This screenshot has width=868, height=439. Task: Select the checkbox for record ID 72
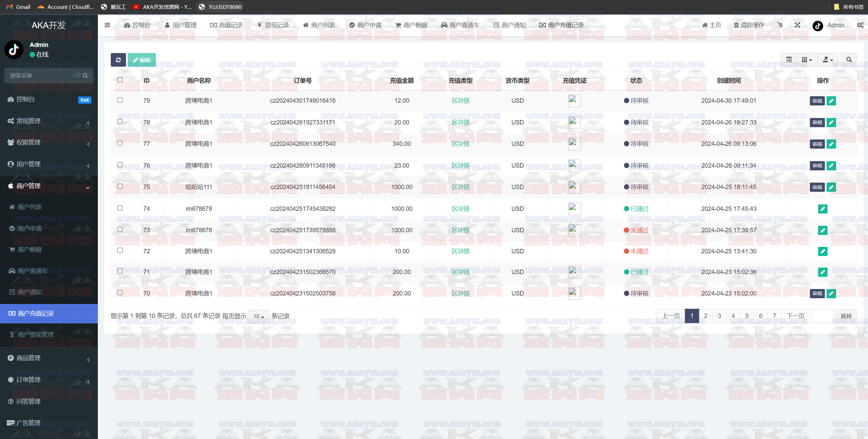(x=120, y=251)
